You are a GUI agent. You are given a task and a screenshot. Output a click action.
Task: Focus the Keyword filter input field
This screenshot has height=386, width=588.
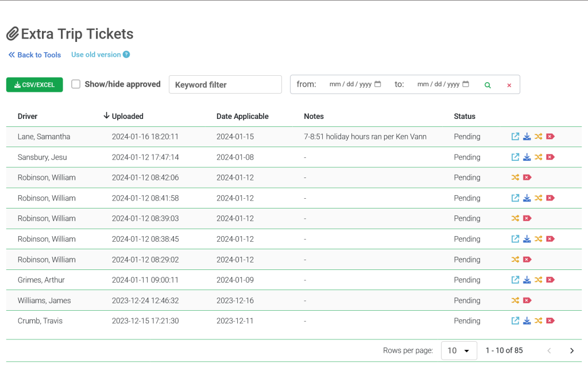pyautogui.click(x=225, y=84)
